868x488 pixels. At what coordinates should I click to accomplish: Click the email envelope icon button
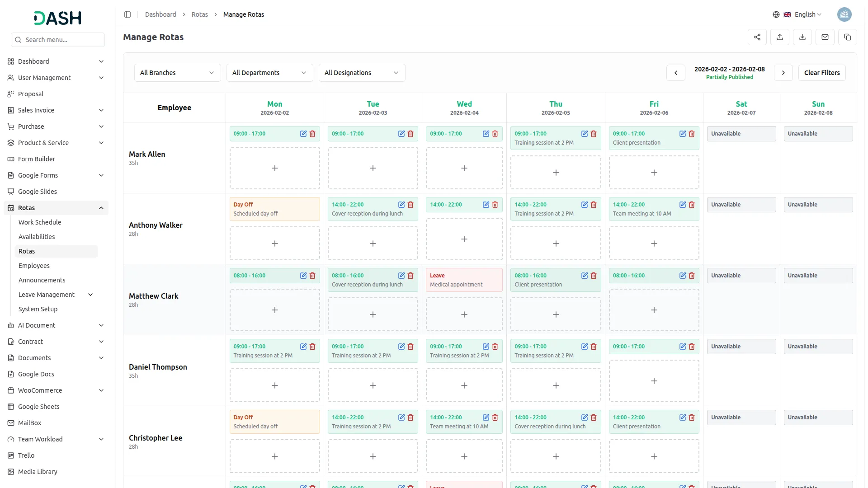coord(825,37)
